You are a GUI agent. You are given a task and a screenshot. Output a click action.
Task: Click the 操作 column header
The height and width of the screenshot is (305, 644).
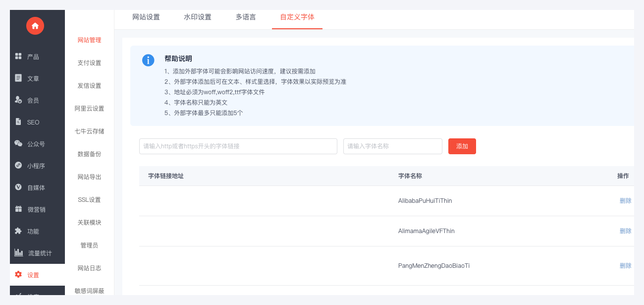[x=623, y=176]
